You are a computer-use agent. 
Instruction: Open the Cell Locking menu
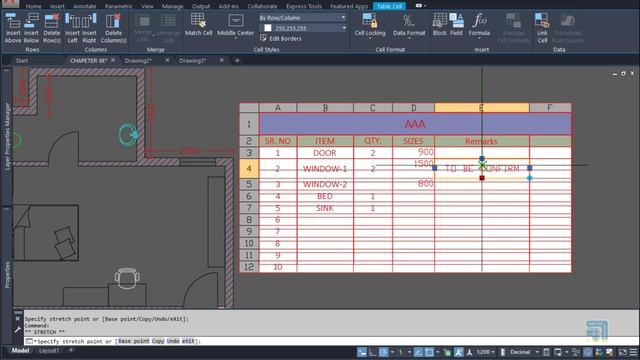click(x=370, y=25)
